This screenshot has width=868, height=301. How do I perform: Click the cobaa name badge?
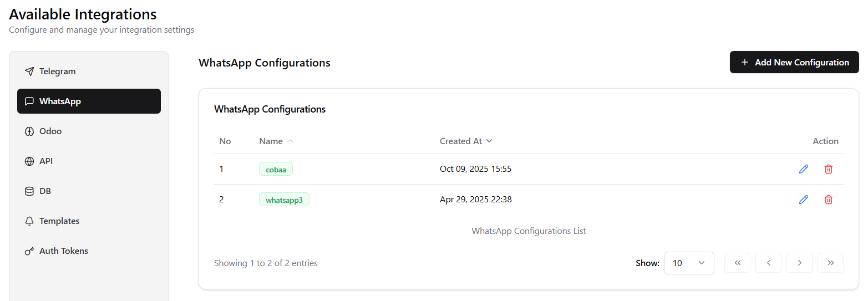click(276, 169)
